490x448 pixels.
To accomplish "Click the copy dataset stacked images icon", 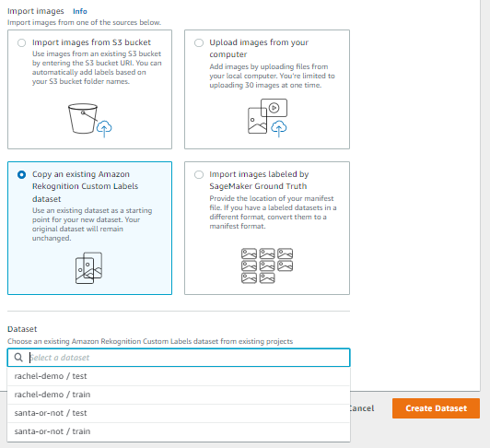I will [88, 268].
